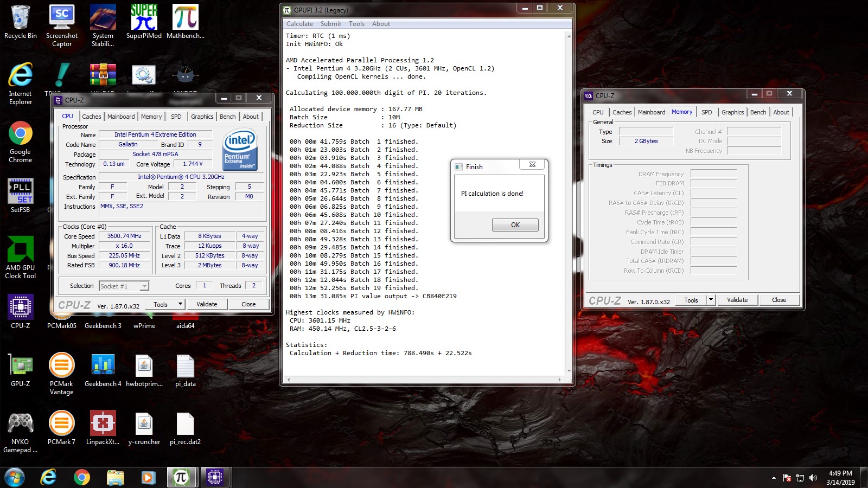The image size is (868, 488).
Task: Open Google Chrome desktop icon
Action: (x=21, y=142)
